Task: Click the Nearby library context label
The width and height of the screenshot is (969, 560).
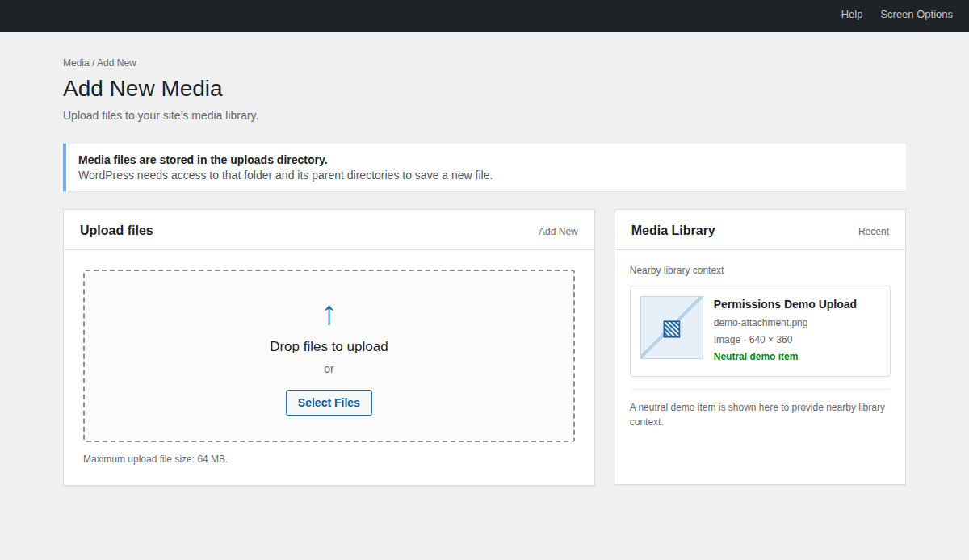Action: tap(677, 270)
